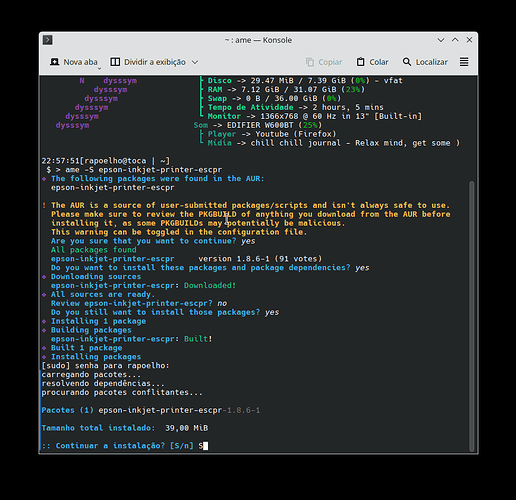Click 'Tamanho total instalado: 39,00 MiB' line

[x=125, y=428]
